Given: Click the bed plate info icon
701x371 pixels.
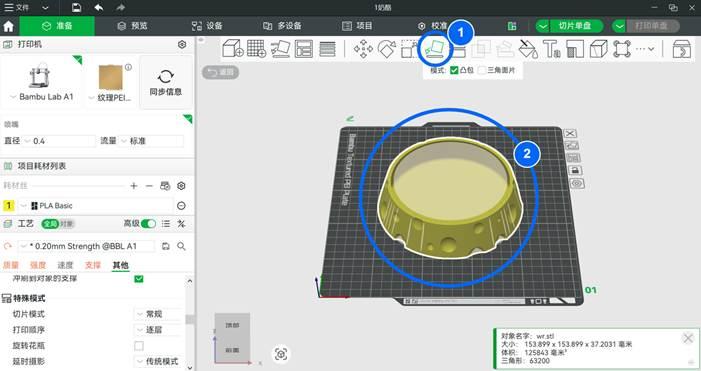Looking at the screenshot, I should 128,67.
